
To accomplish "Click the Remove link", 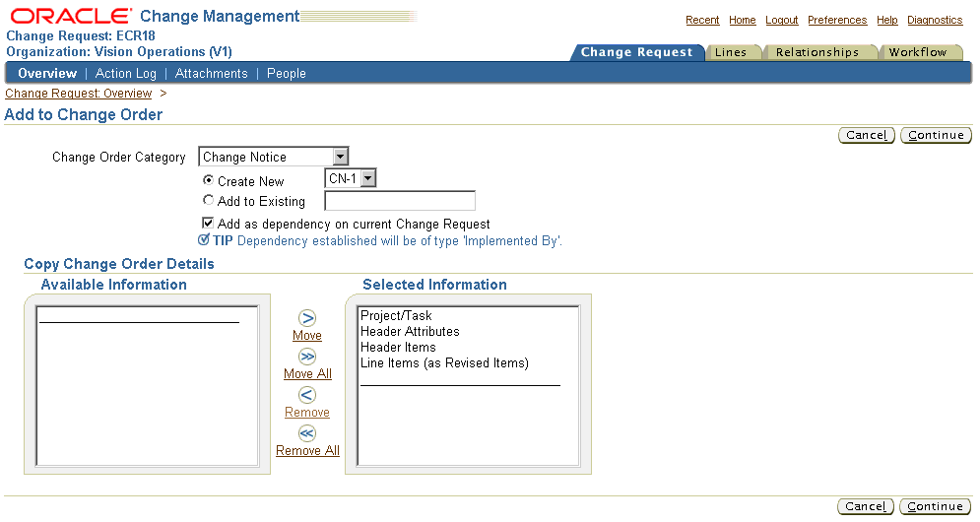I will click(307, 413).
